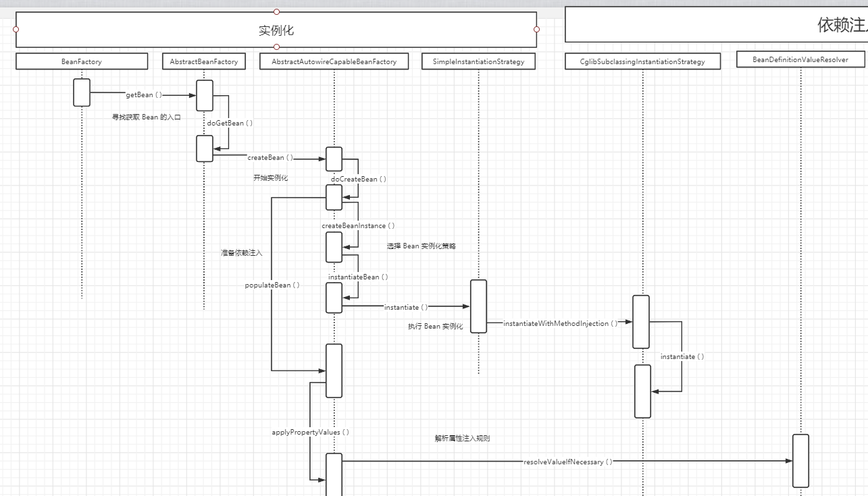Select the BeanDefinitionValueResolver header box

pyautogui.click(x=800, y=60)
